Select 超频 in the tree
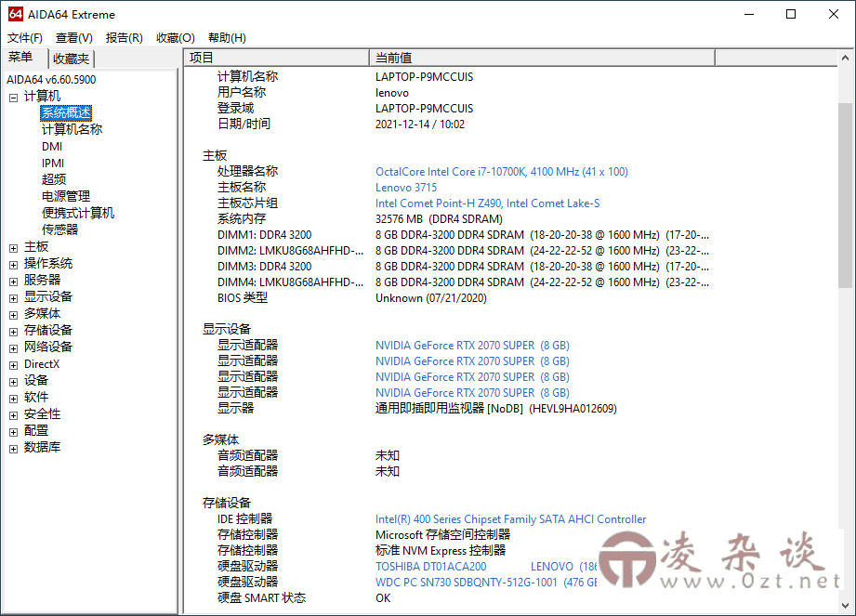The width and height of the screenshot is (856, 616). click(54, 179)
